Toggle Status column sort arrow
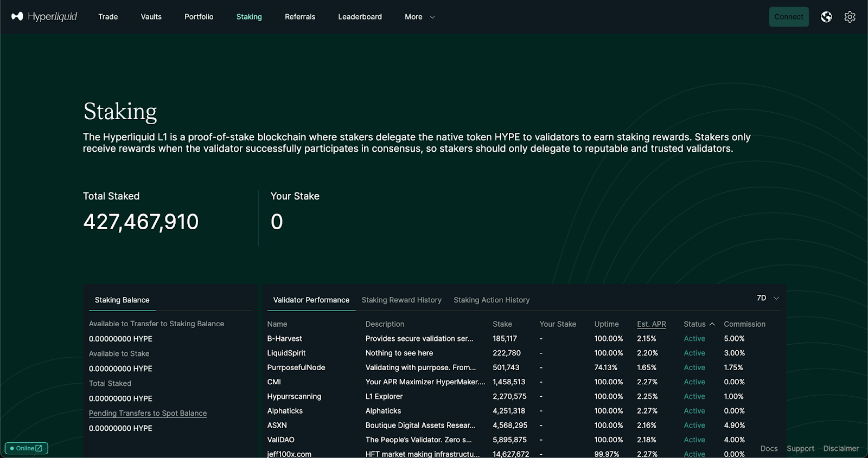Viewport: 868px width, 458px height. coord(712,324)
